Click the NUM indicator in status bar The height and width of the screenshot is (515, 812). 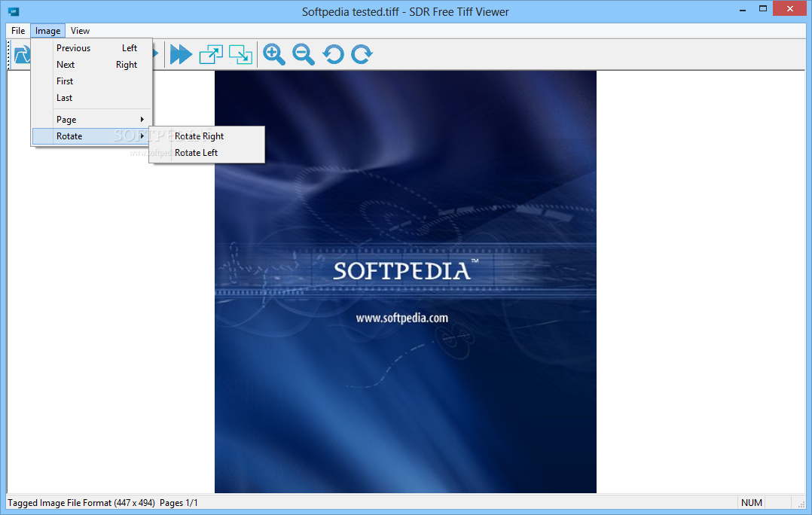click(752, 503)
